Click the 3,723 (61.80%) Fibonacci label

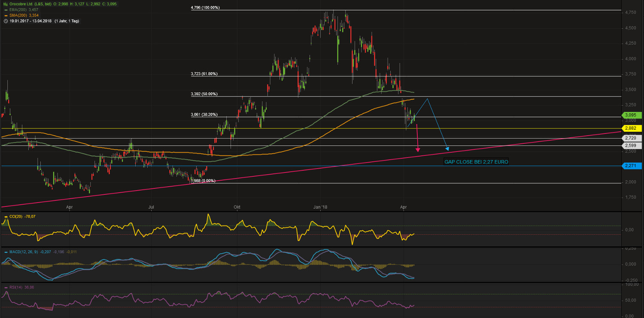point(204,74)
